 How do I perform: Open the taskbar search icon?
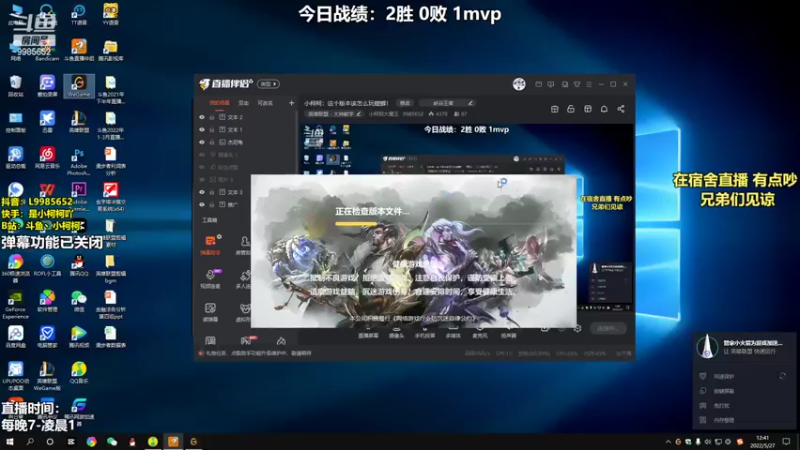[30, 442]
